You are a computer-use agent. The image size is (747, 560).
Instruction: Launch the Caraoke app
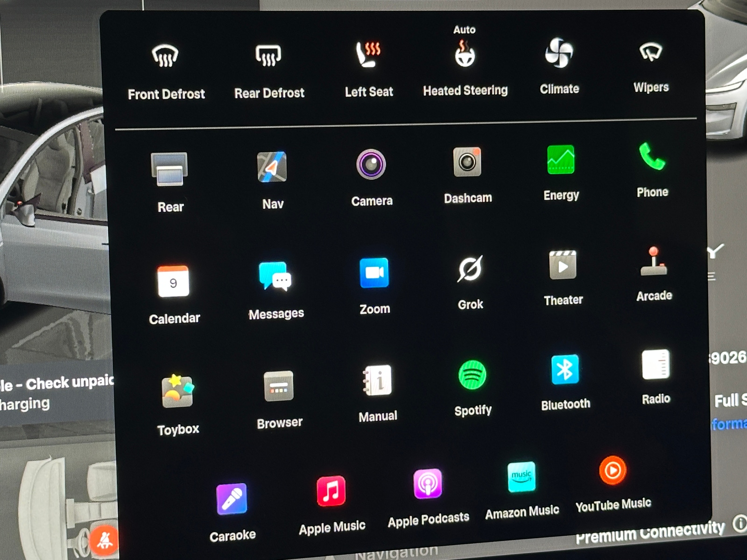point(232,499)
